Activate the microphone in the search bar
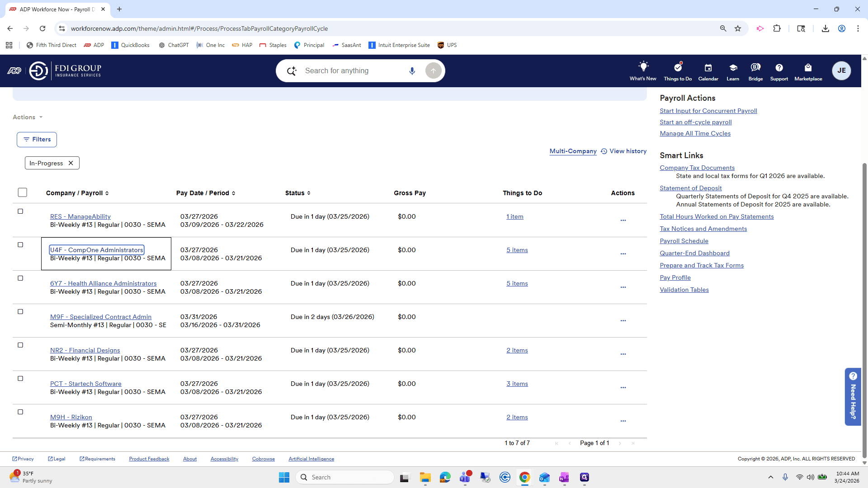The height and width of the screenshot is (488, 868). [x=412, y=71]
